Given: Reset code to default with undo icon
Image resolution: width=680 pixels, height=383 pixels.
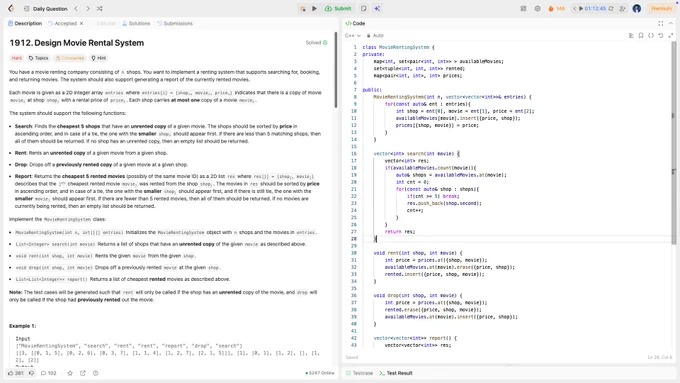Looking at the screenshot, I should pos(660,36).
